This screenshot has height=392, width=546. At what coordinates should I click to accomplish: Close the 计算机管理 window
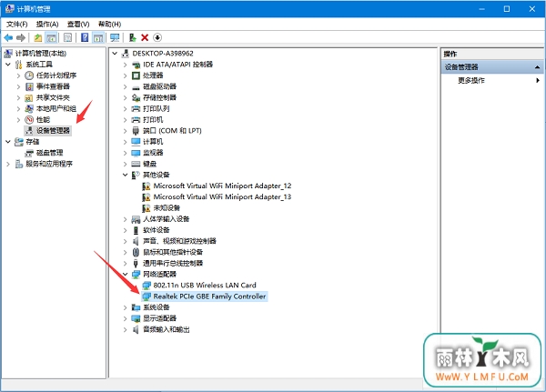pyautogui.click(x=532, y=9)
